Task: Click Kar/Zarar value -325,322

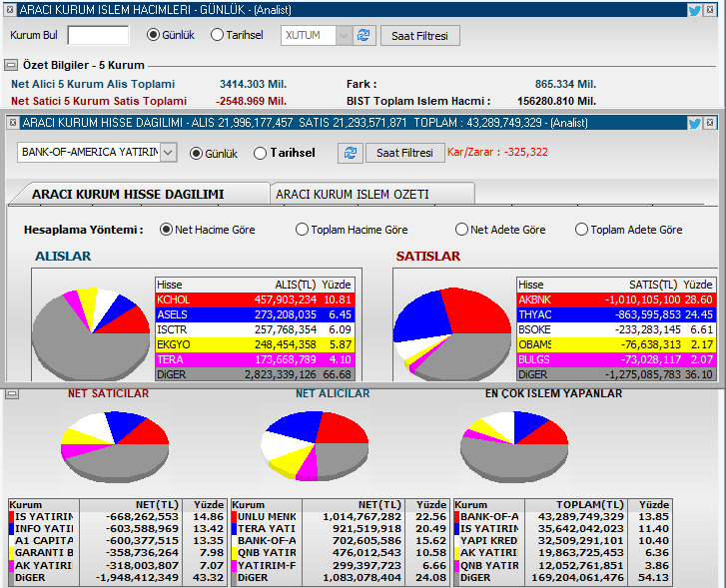Action: click(525, 153)
